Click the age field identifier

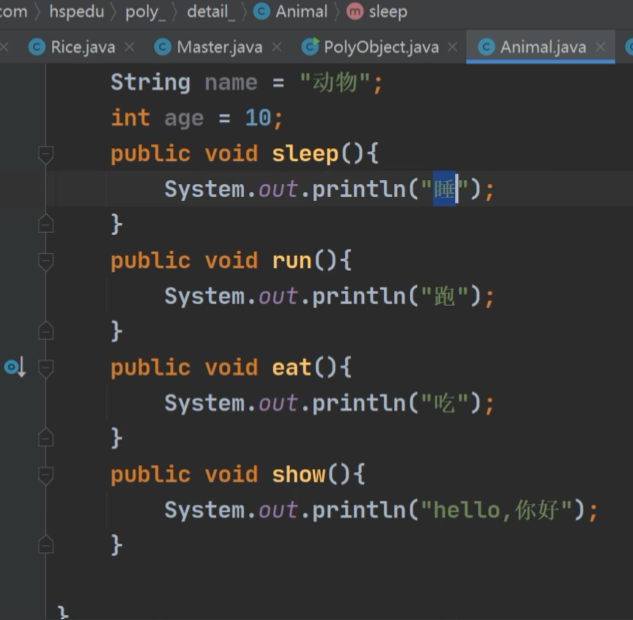point(184,119)
